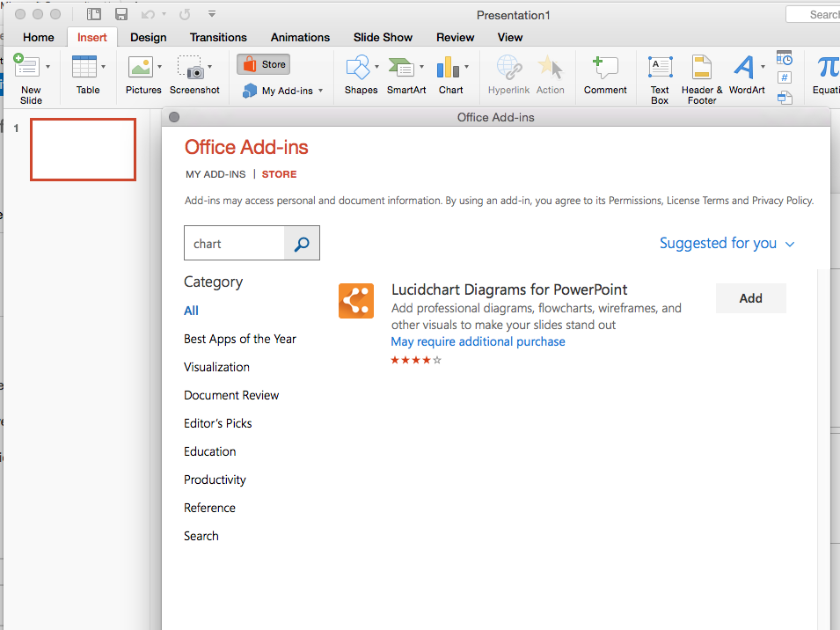Click the Object icon below Slide Number
Viewport: 840px width, 630px height.
coord(785,98)
